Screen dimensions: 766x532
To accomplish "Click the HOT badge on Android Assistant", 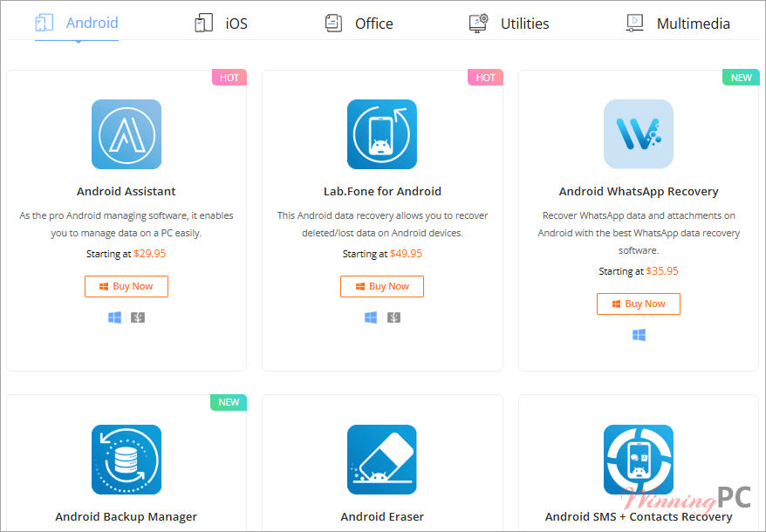I will click(x=229, y=78).
